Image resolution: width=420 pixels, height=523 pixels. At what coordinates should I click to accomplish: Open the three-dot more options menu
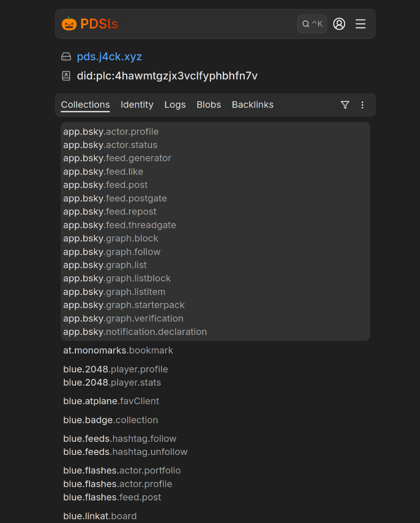pyautogui.click(x=363, y=105)
